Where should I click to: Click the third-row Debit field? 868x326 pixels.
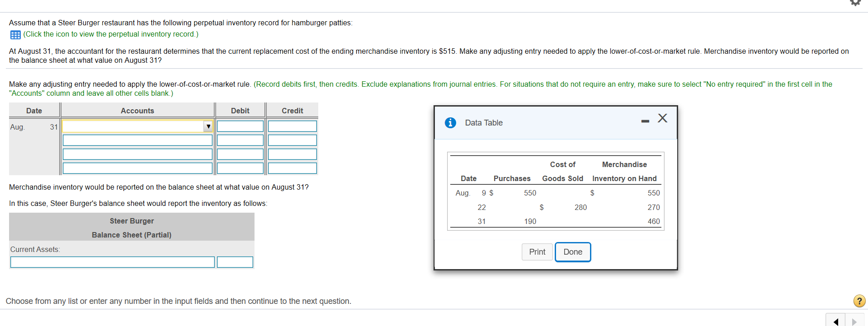point(240,154)
